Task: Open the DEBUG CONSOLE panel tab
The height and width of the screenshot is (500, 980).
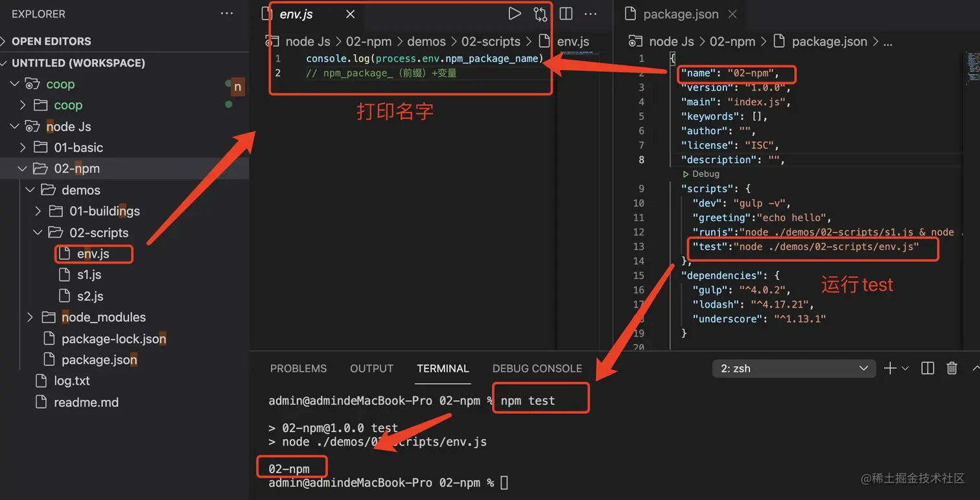Action: click(x=537, y=369)
